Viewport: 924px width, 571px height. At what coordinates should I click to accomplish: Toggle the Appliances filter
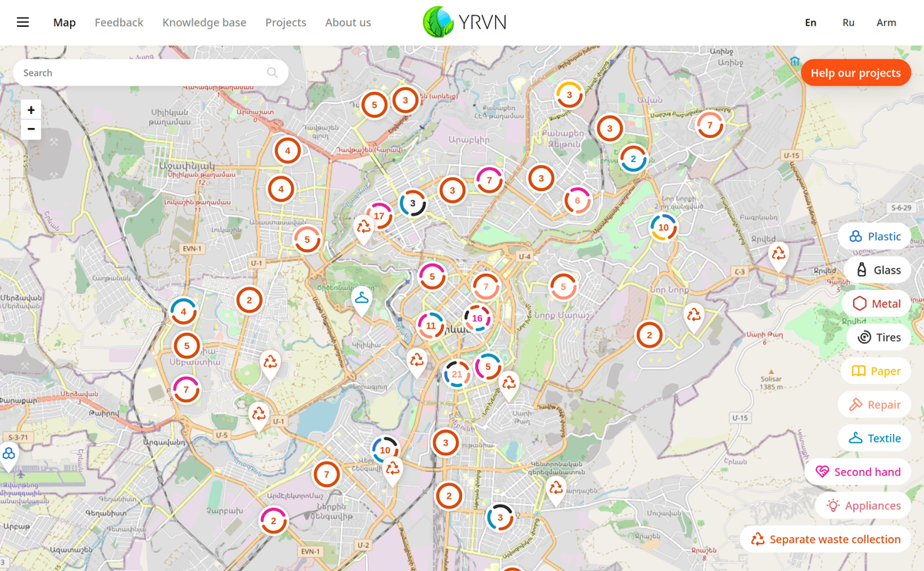[863, 506]
